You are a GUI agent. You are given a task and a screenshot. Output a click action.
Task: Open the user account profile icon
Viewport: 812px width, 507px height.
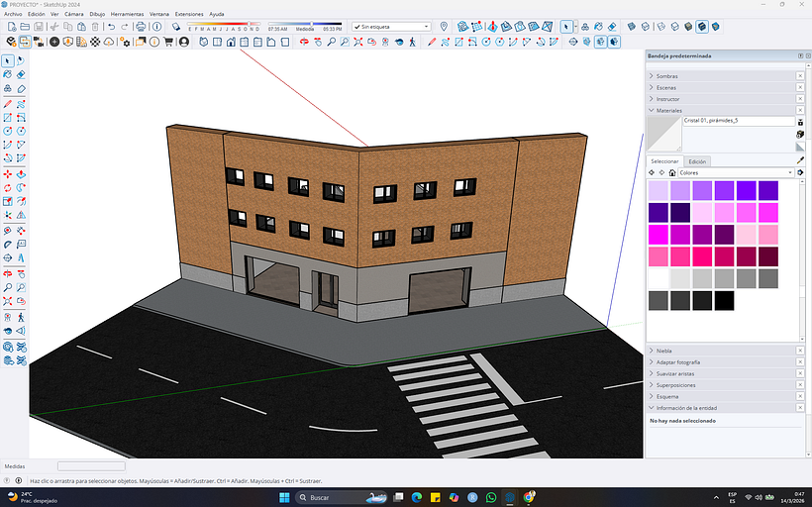184,42
